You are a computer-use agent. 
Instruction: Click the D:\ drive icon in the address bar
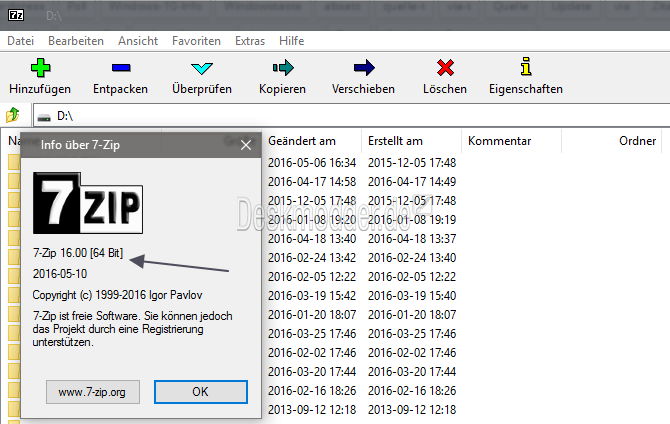44,117
